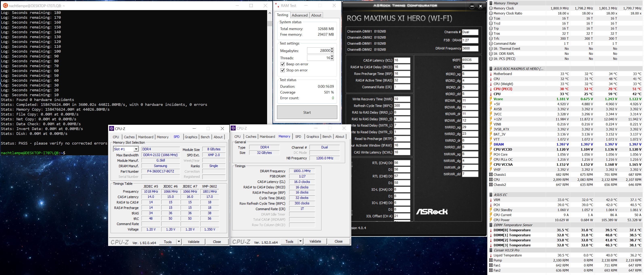Click the thermometer icon beside Liquid Temperature
This screenshot has height=275, width=644.
[x=491, y=255]
